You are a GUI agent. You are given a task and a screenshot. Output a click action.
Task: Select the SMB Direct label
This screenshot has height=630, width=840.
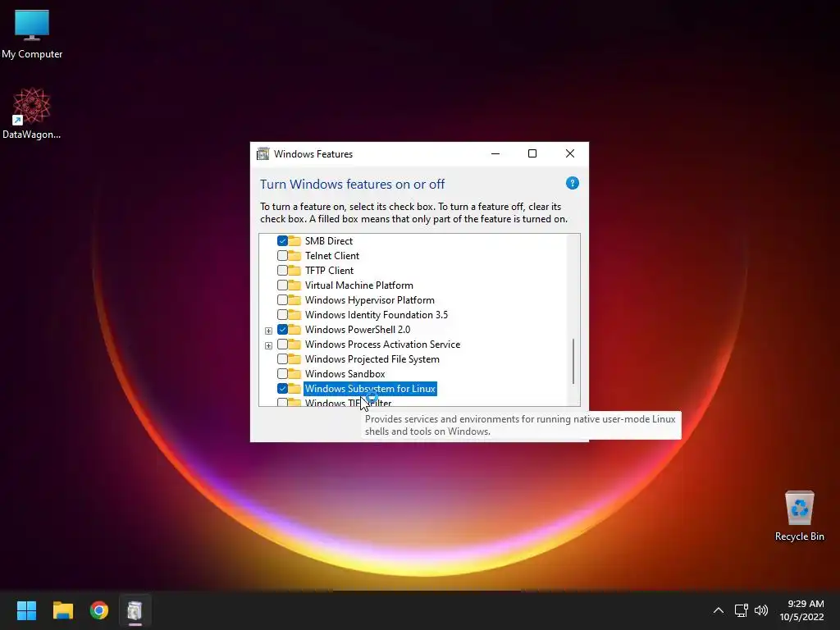[x=328, y=241]
